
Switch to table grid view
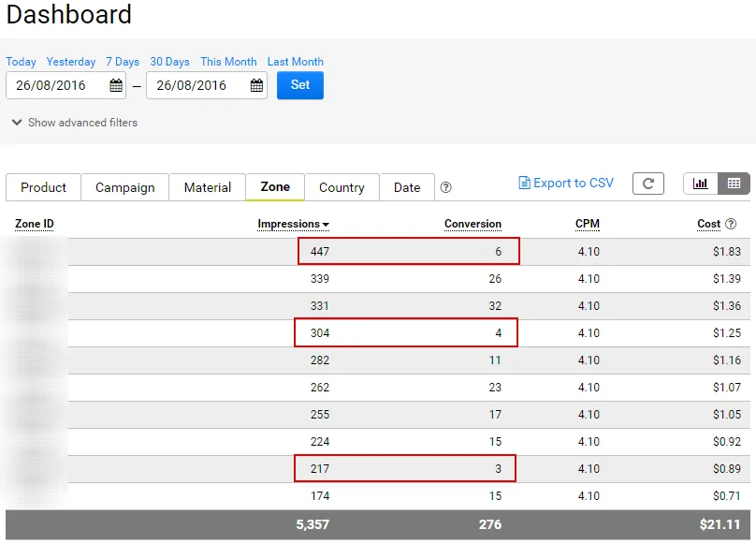pyautogui.click(x=734, y=184)
